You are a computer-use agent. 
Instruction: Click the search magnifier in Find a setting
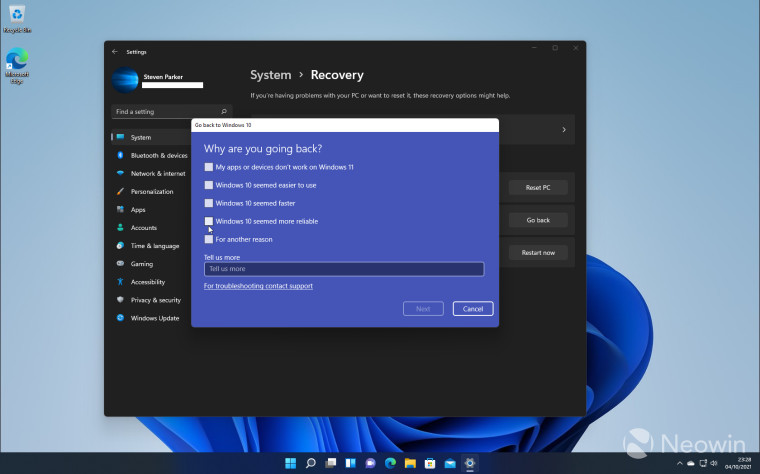224,111
